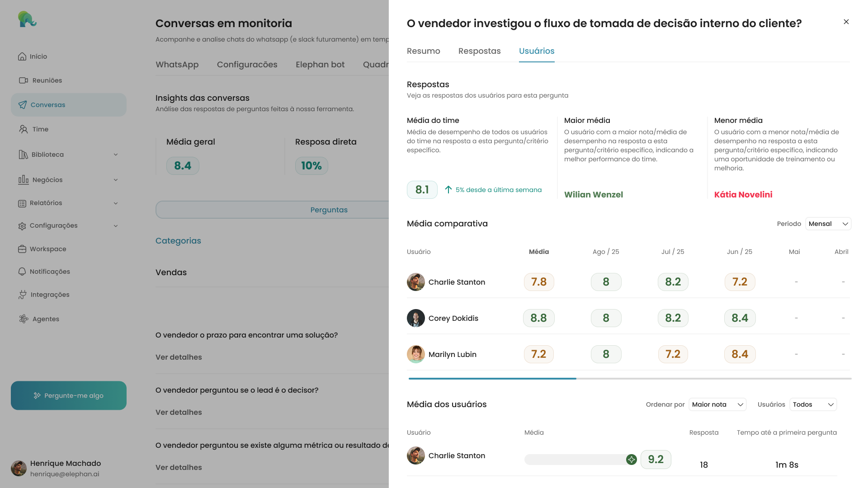Viewport: 868px width, 488px height.
Task: Click the Wilian Wenzel name link
Action: click(x=594, y=195)
